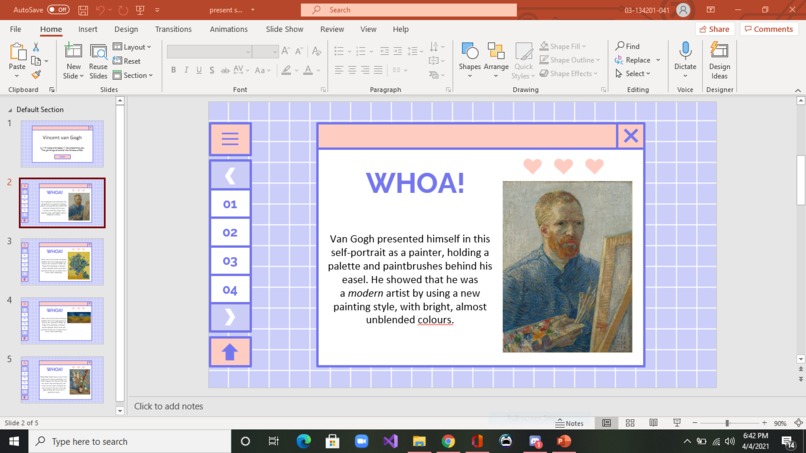806x453 pixels.
Task: Click the zoom slider handle
Action: 727,423
